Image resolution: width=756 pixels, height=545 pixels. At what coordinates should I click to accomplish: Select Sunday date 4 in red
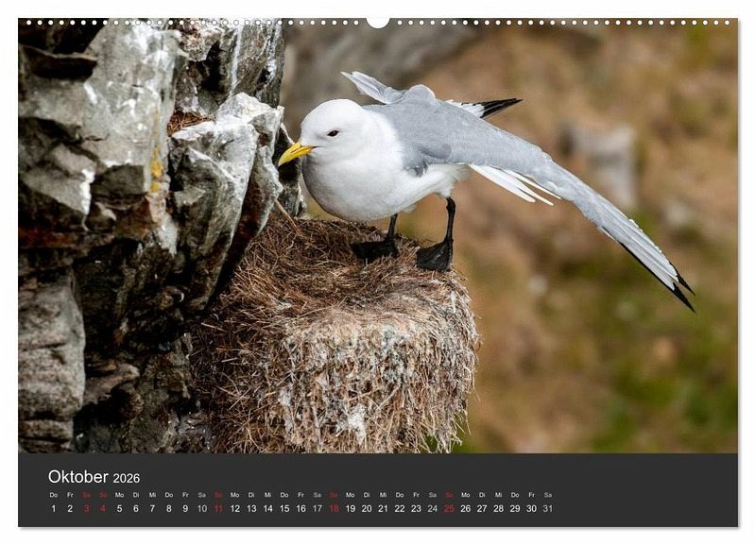click(x=103, y=508)
